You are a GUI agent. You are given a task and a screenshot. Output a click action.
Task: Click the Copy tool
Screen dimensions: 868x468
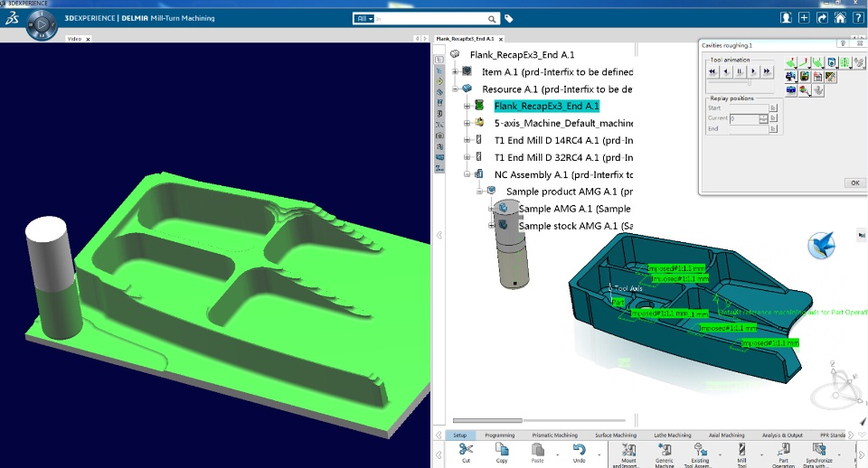coord(502,453)
